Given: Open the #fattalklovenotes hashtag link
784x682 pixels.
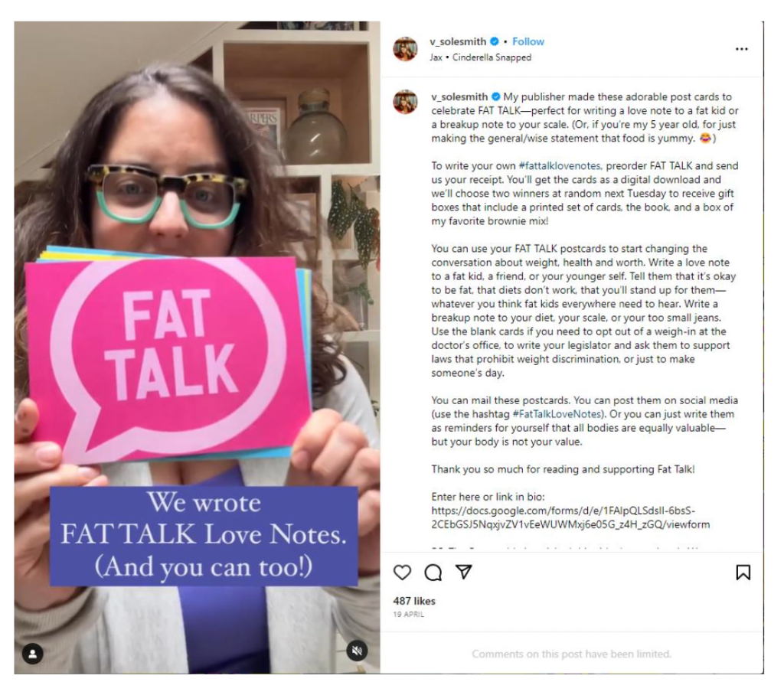Looking at the screenshot, I should (560, 165).
